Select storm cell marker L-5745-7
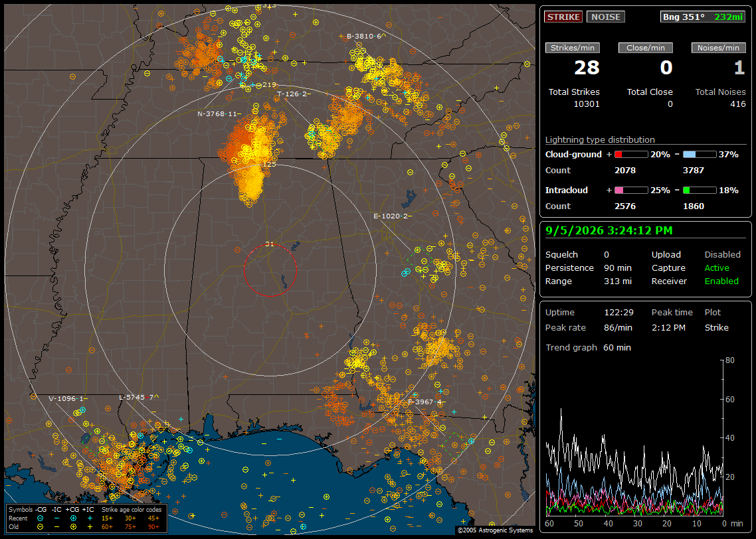The height and width of the screenshot is (539, 756). pos(136,398)
